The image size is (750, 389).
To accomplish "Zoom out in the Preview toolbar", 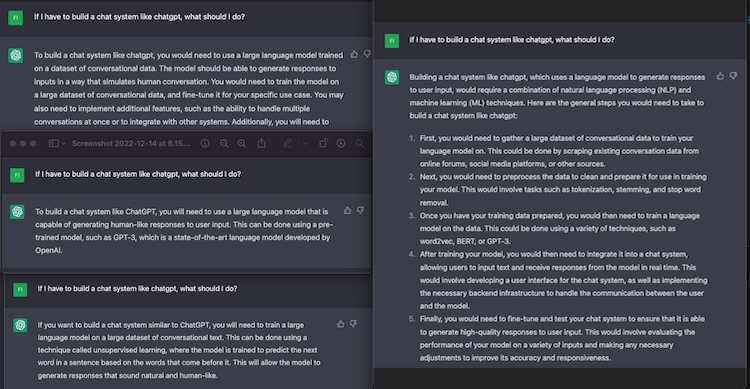I will point(224,143).
